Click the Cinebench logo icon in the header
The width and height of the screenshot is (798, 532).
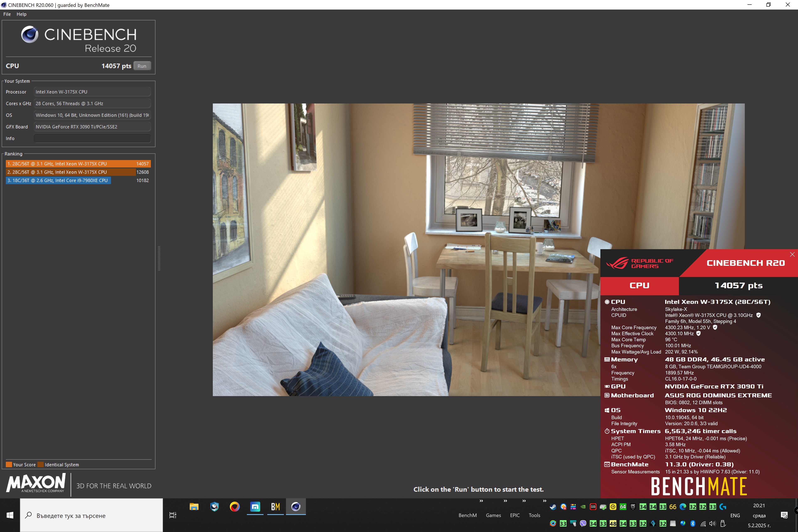30,34
